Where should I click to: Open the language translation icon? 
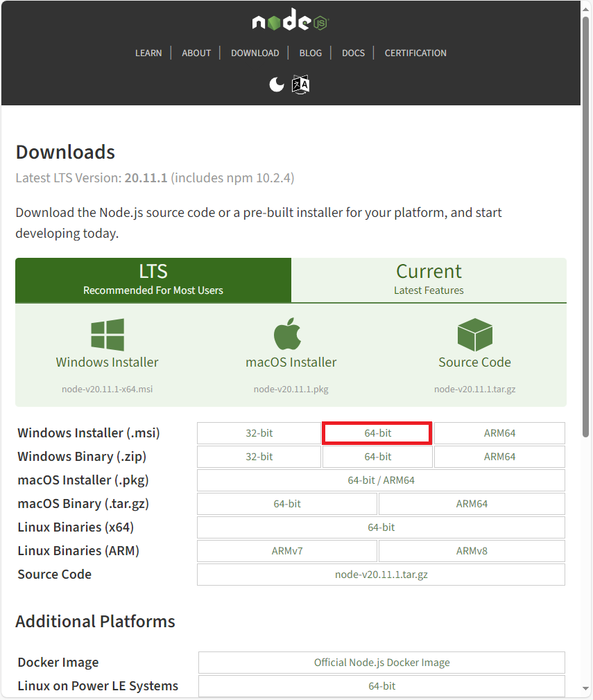[x=300, y=84]
